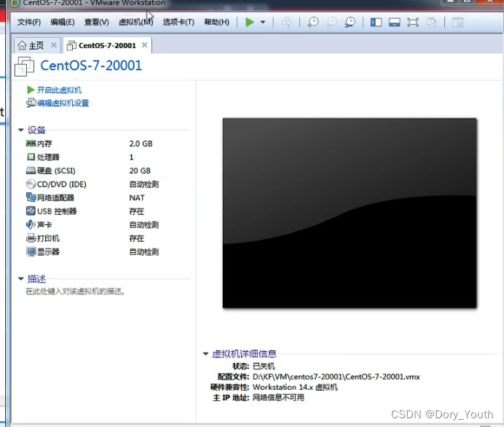Open the 文件(F) menu
504x427 pixels.
click(29, 22)
